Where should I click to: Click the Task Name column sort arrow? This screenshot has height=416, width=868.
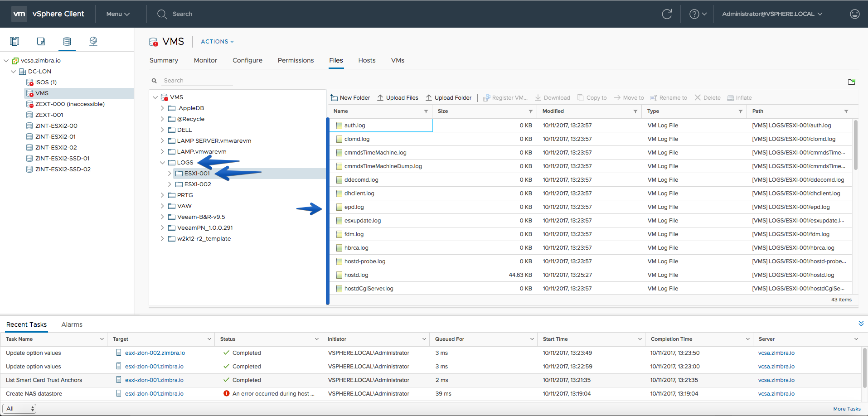102,339
